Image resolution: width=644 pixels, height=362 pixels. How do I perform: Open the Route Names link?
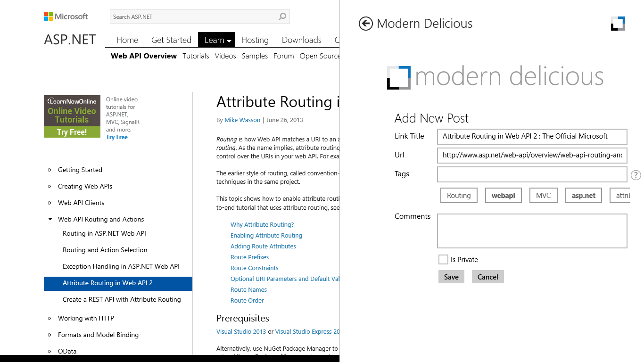[248, 289]
